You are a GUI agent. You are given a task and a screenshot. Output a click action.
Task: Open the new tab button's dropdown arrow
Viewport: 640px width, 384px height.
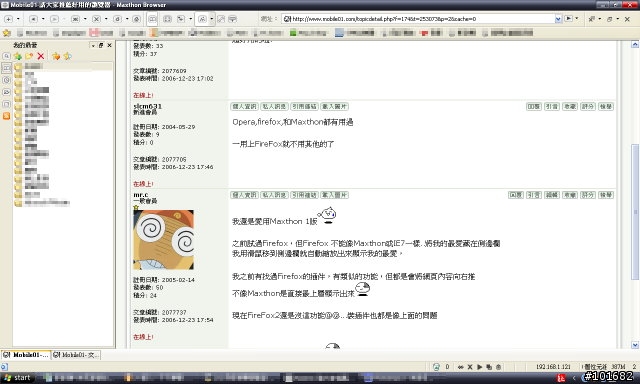(x=18, y=19)
